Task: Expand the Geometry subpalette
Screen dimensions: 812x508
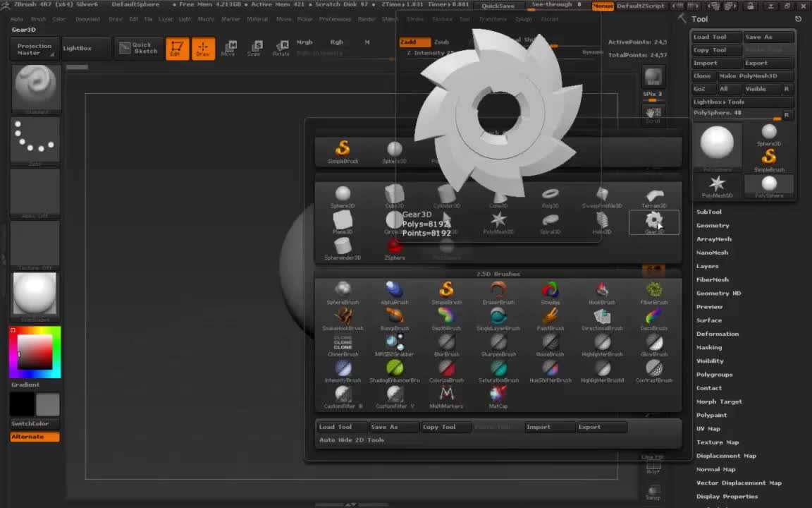Action: 713,226
